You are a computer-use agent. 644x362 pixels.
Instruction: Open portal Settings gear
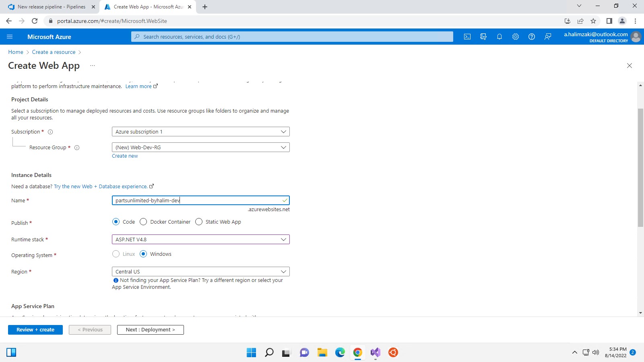click(516, 37)
